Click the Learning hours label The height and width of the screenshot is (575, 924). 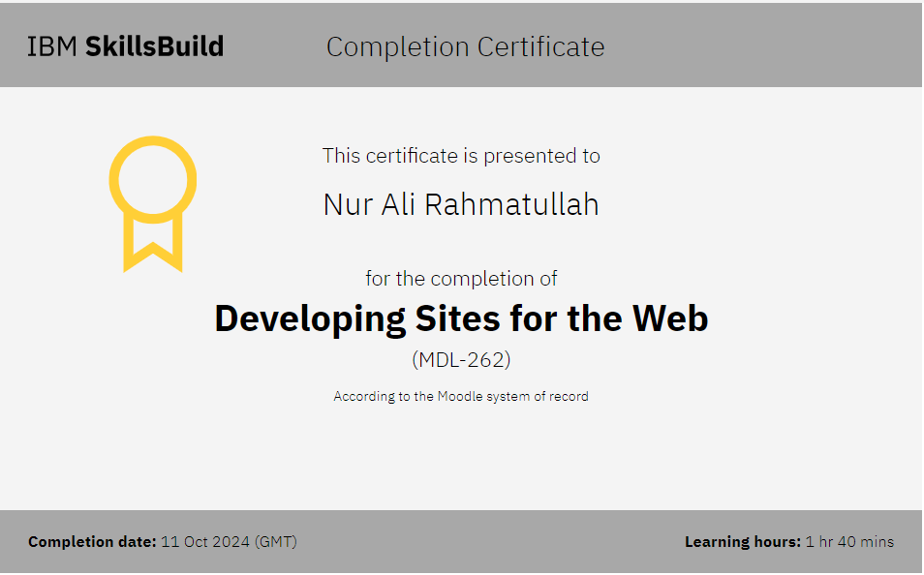pos(742,542)
